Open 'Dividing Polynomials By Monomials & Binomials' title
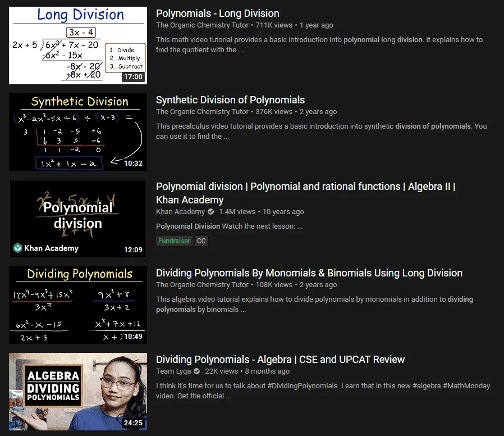 click(x=309, y=273)
